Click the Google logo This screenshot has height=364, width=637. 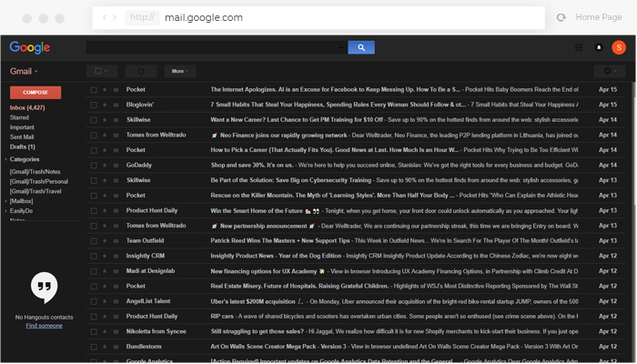(x=30, y=47)
